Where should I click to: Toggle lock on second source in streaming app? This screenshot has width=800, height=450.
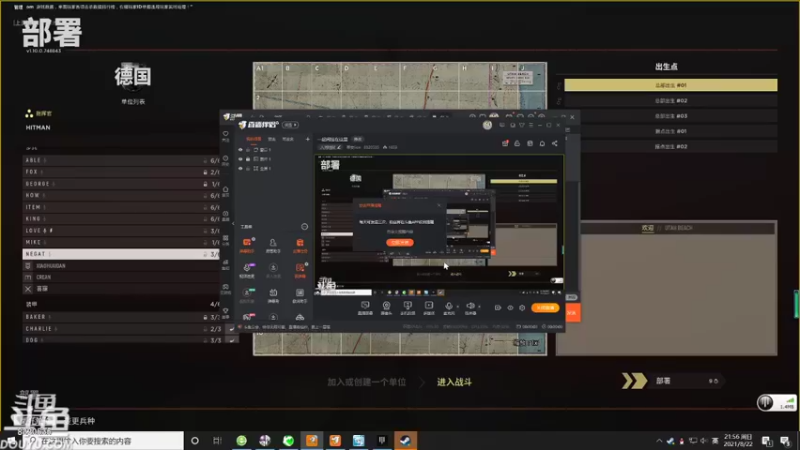click(248, 159)
